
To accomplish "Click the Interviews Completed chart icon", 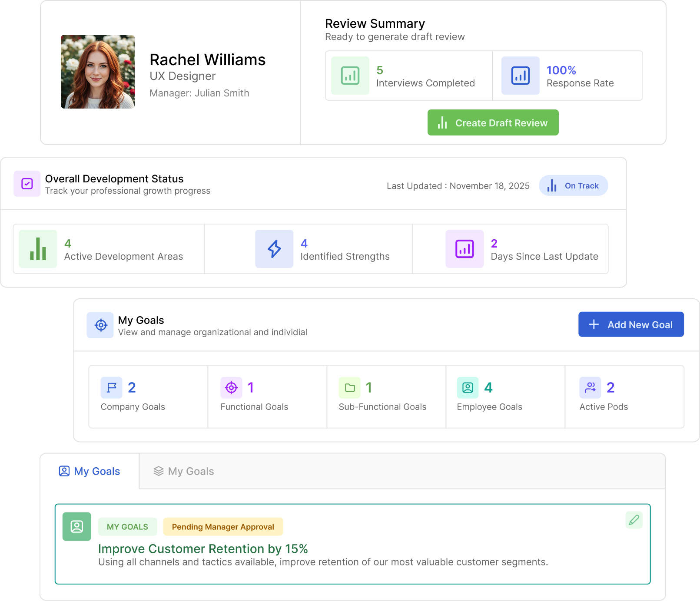I will (350, 76).
